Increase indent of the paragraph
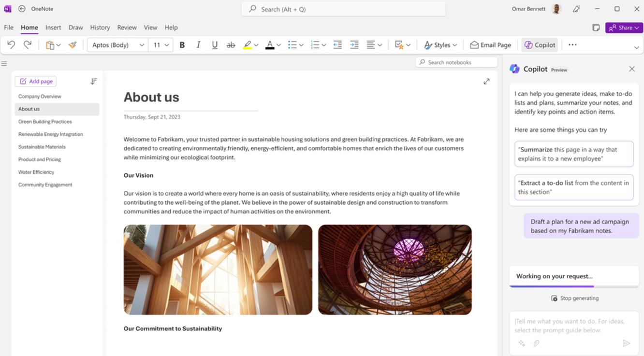 (x=354, y=44)
